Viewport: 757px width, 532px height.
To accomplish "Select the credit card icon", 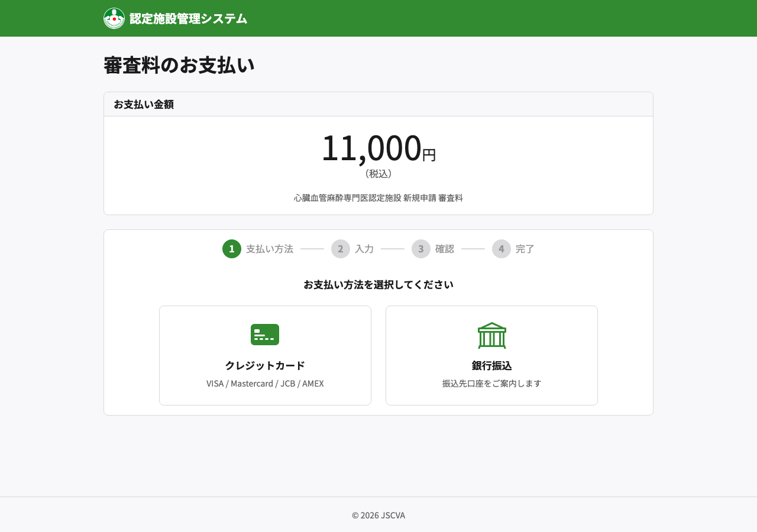I will [x=265, y=335].
